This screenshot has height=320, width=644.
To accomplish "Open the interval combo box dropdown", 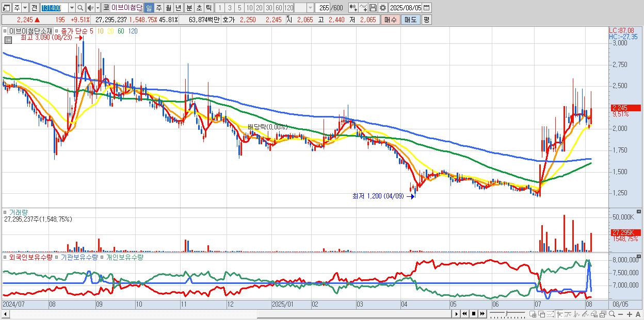I will click(x=311, y=8).
